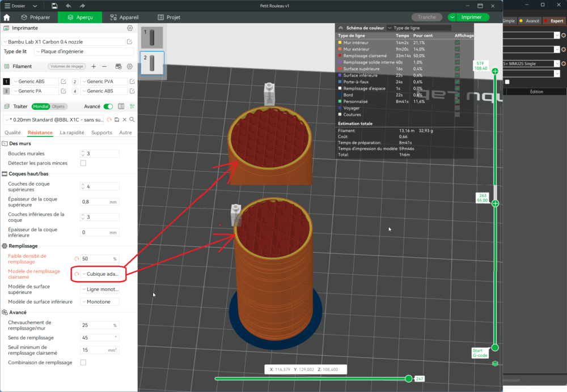Open the Type de ligne color scheme dropdown
This screenshot has height=392, width=567.
tap(418, 27)
